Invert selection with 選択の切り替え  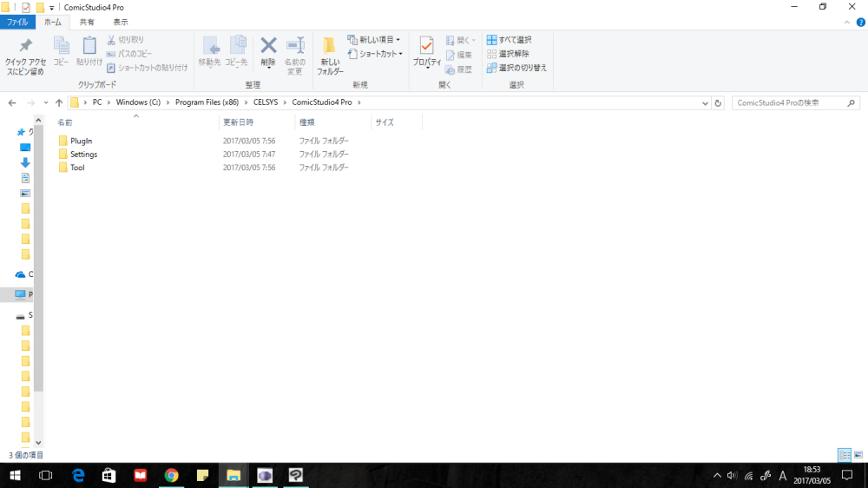pos(516,68)
